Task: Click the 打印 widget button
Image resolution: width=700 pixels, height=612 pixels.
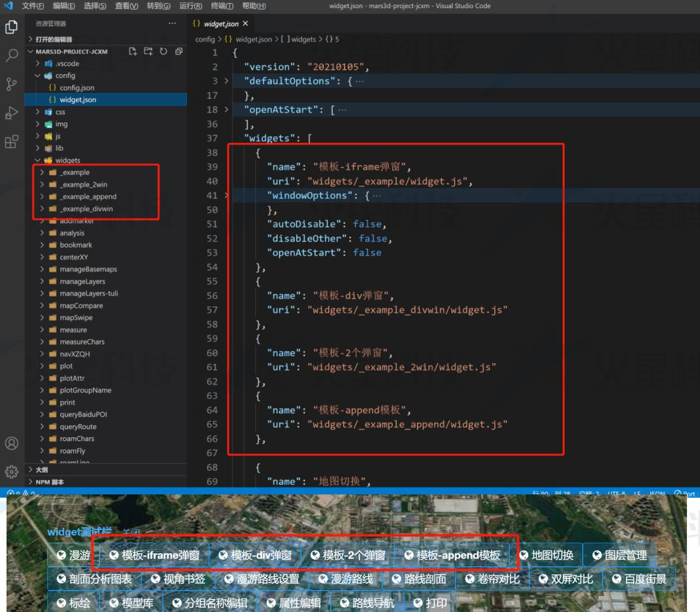Action: click(x=430, y=603)
